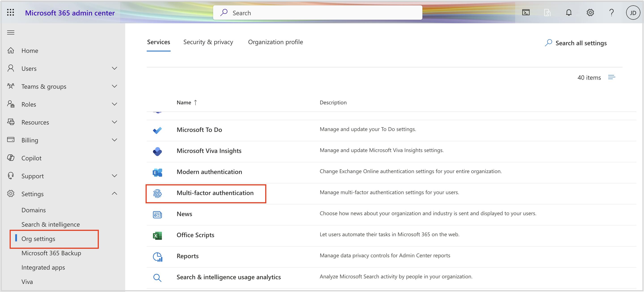The height and width of the screenshot is (292, 644).
Task: Click Search all settings
Action: coord(576,43)
